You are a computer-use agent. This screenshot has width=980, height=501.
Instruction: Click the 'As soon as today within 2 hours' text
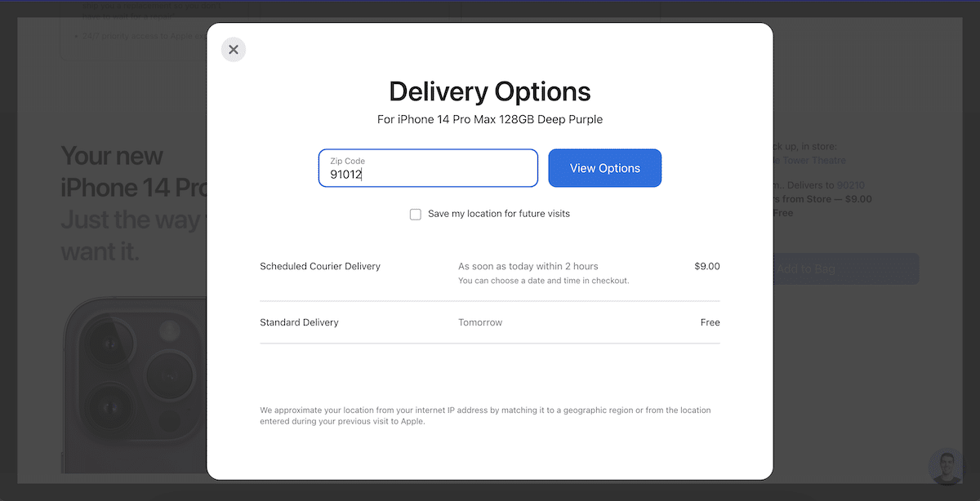pos(528,266)
